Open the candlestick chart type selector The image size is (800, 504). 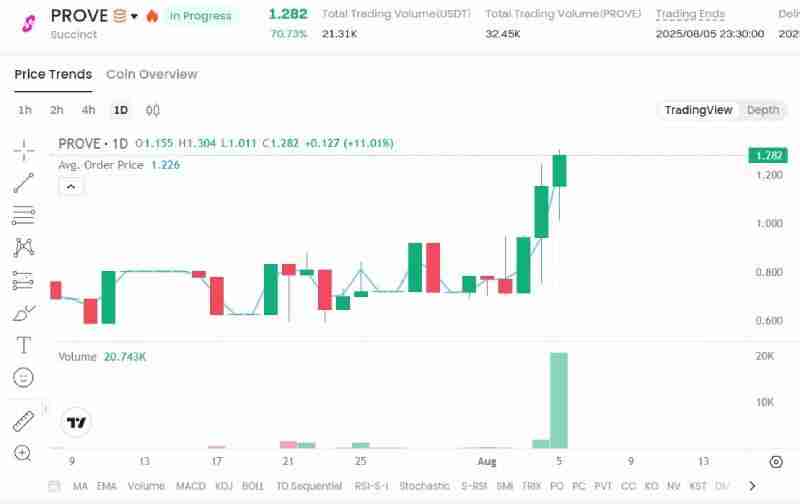pyautogui.click(x=153, y=110)
